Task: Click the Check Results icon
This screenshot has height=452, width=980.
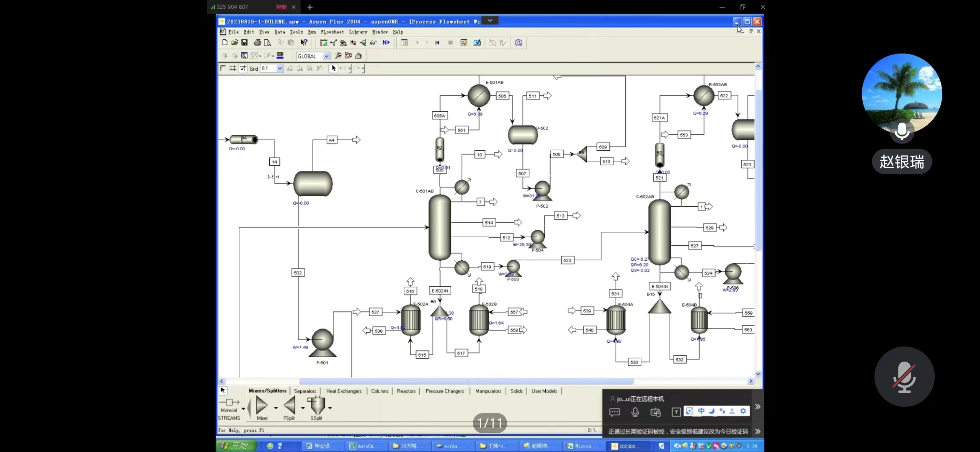Action: tap(477, 43)
